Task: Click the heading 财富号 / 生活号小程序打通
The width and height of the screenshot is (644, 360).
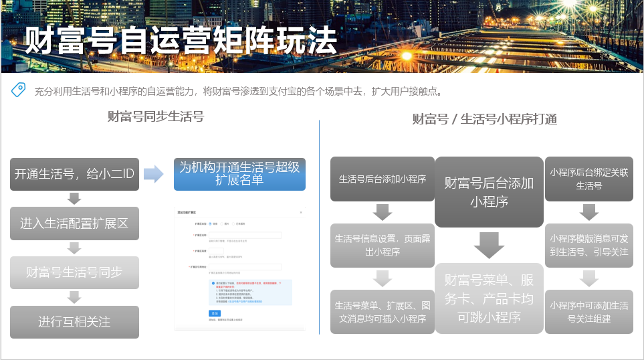Action: (x=485, y=119)
